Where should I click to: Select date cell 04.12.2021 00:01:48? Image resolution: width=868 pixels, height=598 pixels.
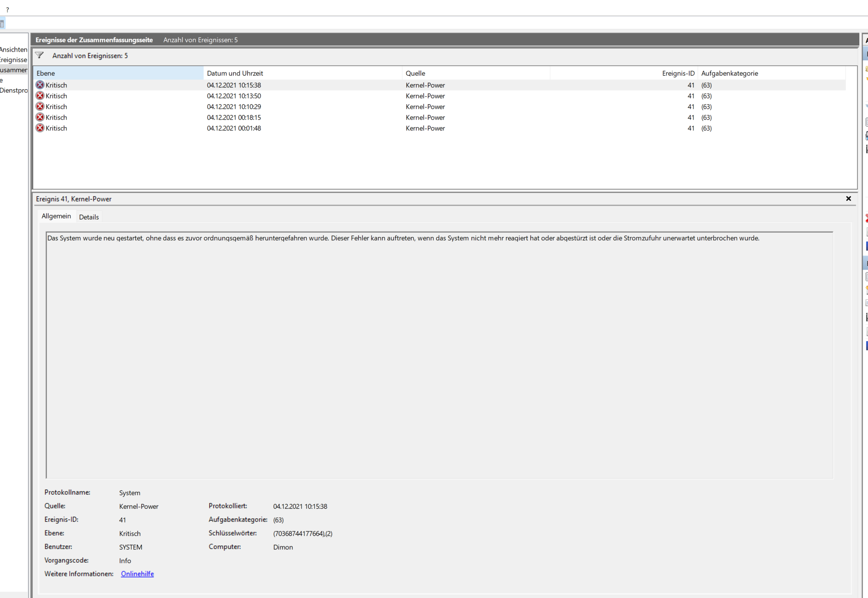coord(234,128)
